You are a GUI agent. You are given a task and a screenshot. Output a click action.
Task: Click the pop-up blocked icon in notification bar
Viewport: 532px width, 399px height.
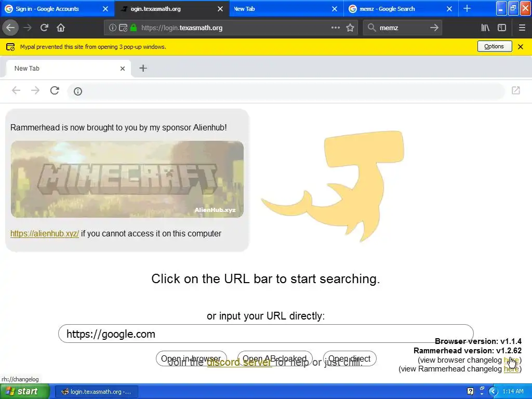click(10, 47)
